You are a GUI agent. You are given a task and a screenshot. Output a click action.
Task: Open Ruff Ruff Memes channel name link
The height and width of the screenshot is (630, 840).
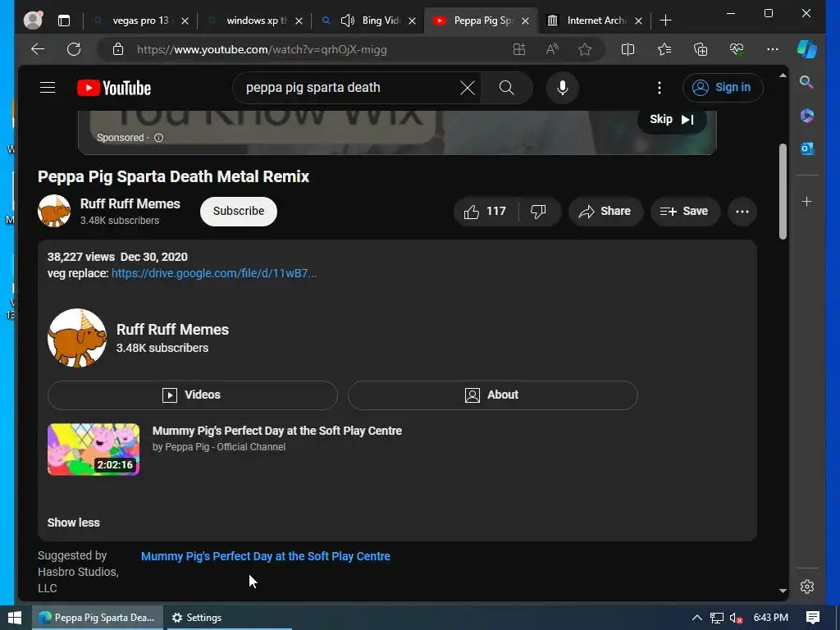(x=130, y=204)
